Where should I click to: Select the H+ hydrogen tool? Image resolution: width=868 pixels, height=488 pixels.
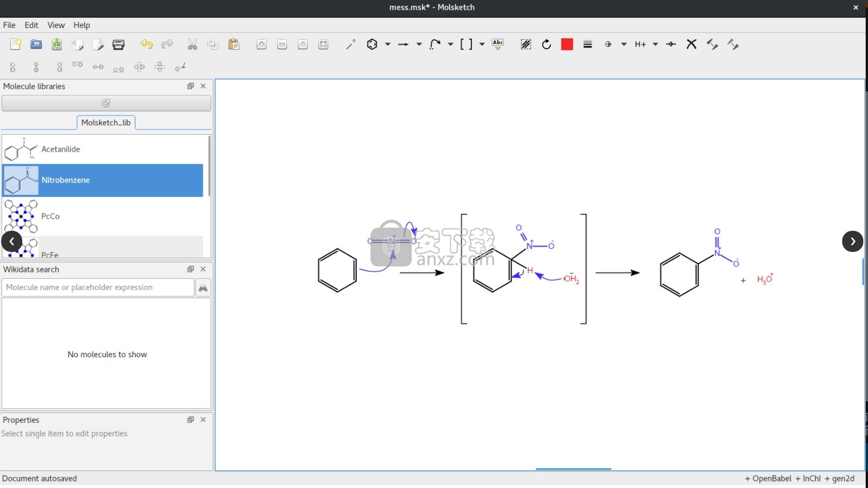point(640,45)
